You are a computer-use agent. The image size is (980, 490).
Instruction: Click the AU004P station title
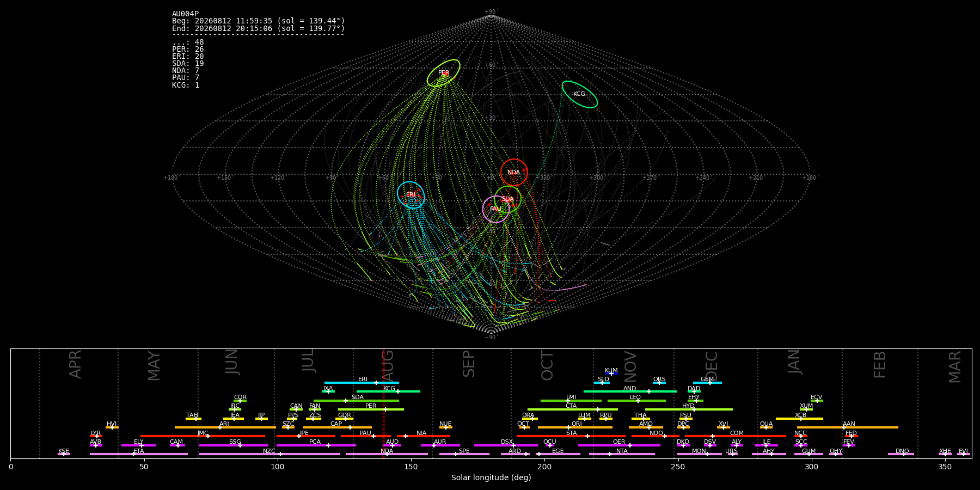pos(185,14)
